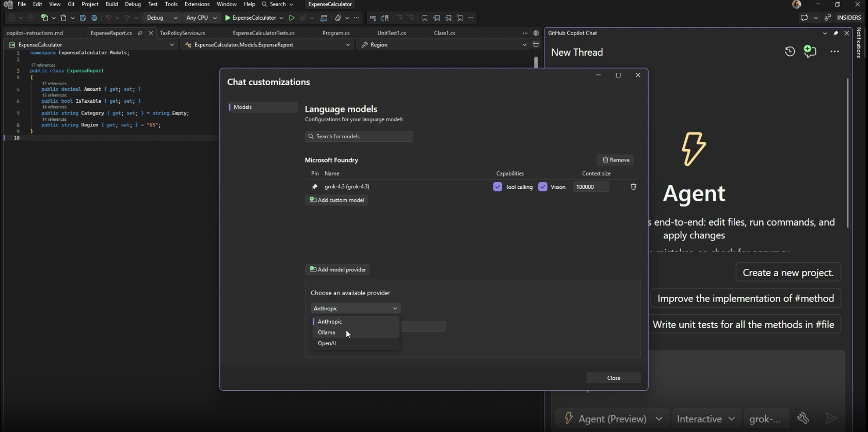Image resolution: width=868 pixels, height=432 pixels.
Task: Open the Build menu
Action: (x=112, y=4)
